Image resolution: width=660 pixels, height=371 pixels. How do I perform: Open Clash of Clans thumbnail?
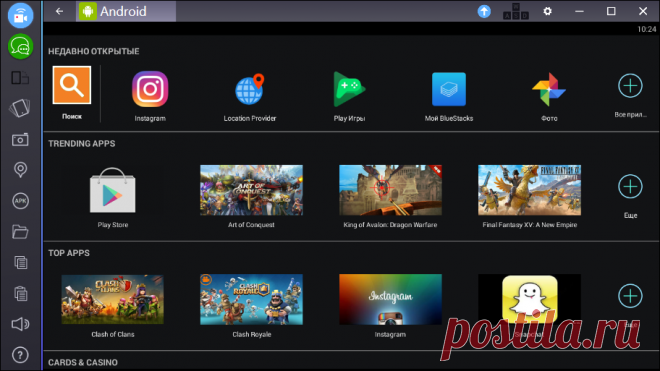click(113, 299)
